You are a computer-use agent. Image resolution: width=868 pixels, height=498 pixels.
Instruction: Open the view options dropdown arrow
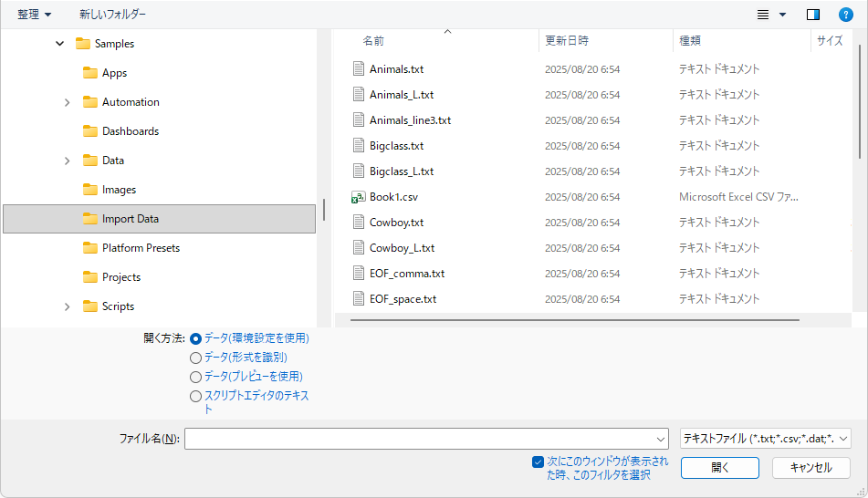point(783,15)
